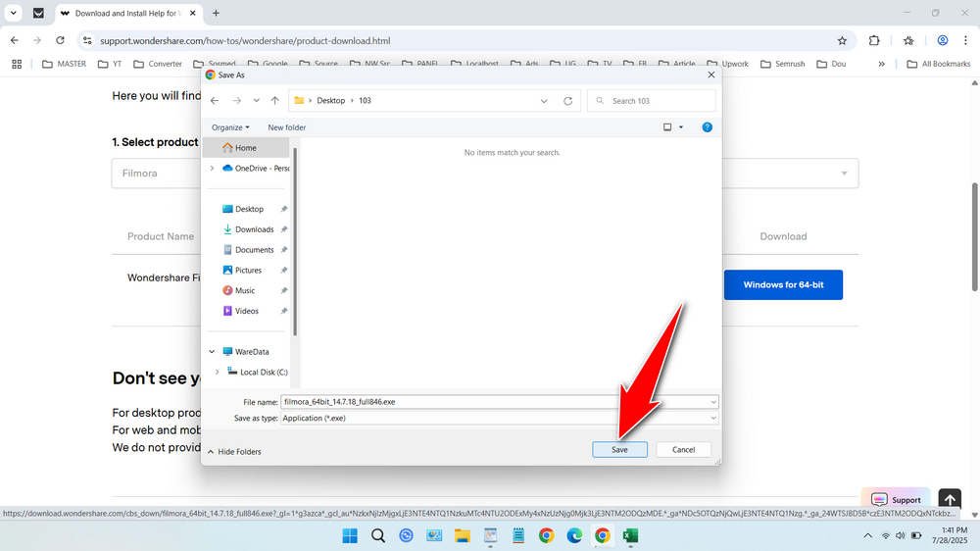Click the Chrome address bar URL

[x=245, y=40]
